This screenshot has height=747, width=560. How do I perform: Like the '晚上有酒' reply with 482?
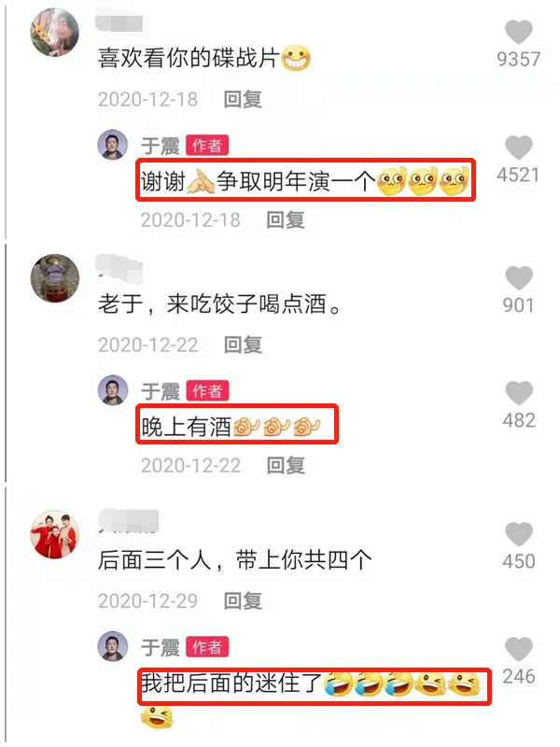pos(519,393)
